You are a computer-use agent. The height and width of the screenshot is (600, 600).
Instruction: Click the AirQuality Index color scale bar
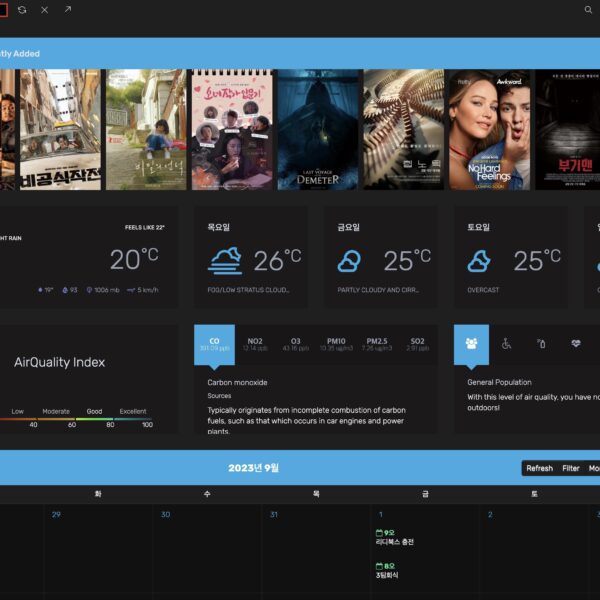[76, 419]
